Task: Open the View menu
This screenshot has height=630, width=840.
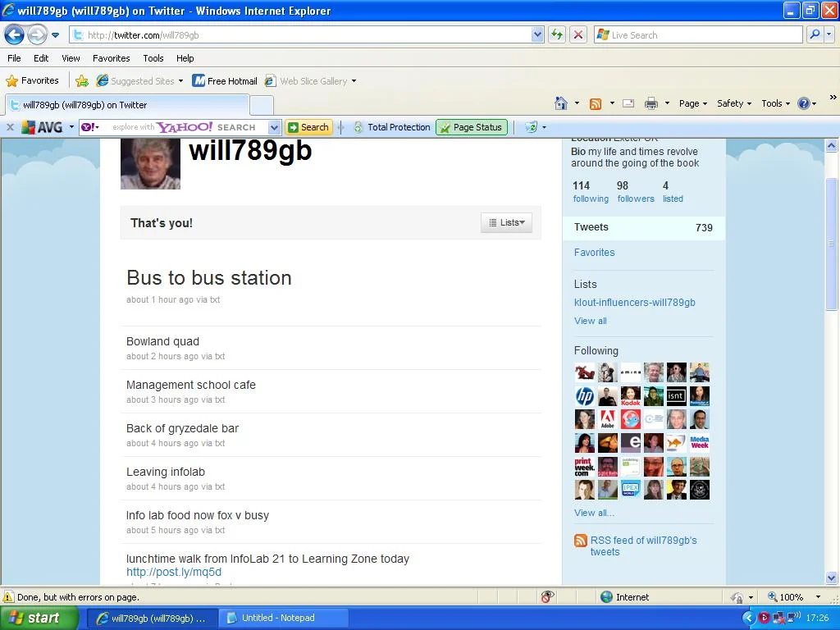Action: (71, 58)
